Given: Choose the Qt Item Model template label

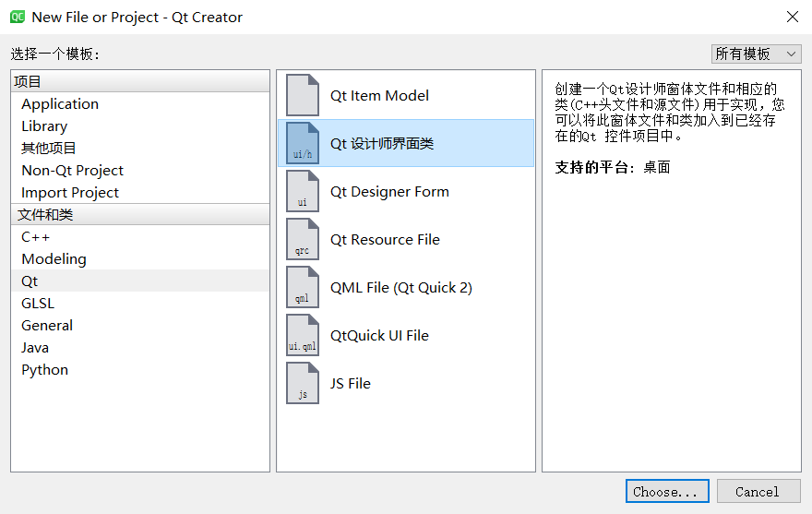Looking at the screenshot, I should [379, 96].
